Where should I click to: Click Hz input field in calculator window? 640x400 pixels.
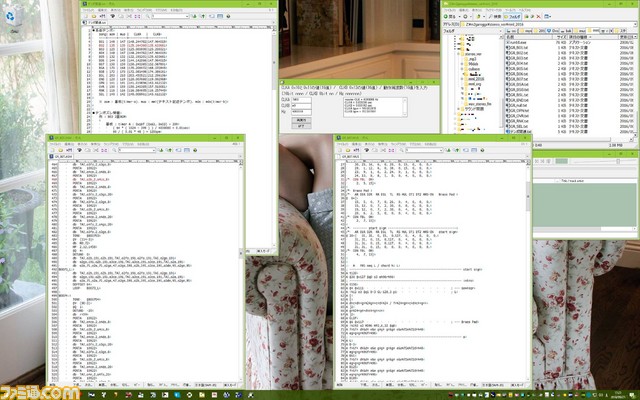coord(301,111)
